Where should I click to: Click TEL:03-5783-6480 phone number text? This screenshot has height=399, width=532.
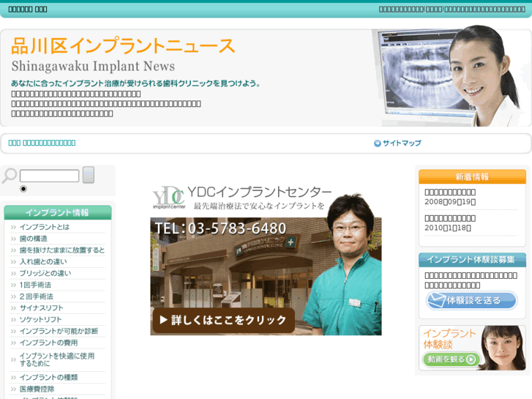tap(220, 228)
